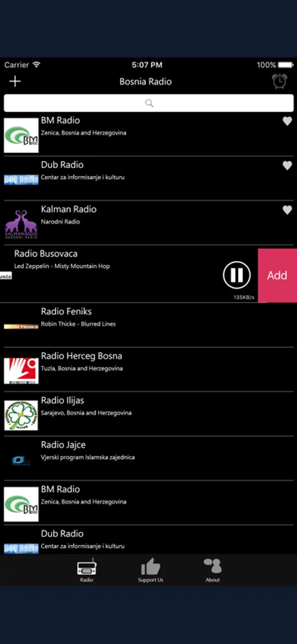Click 'Led Zeppelin - Misty Mountain Hop' text

[x=62, y=266]
